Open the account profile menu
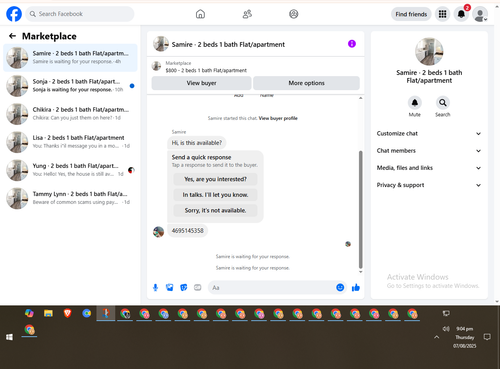Screen dimensions: 500x369 (x=480, y=14)
